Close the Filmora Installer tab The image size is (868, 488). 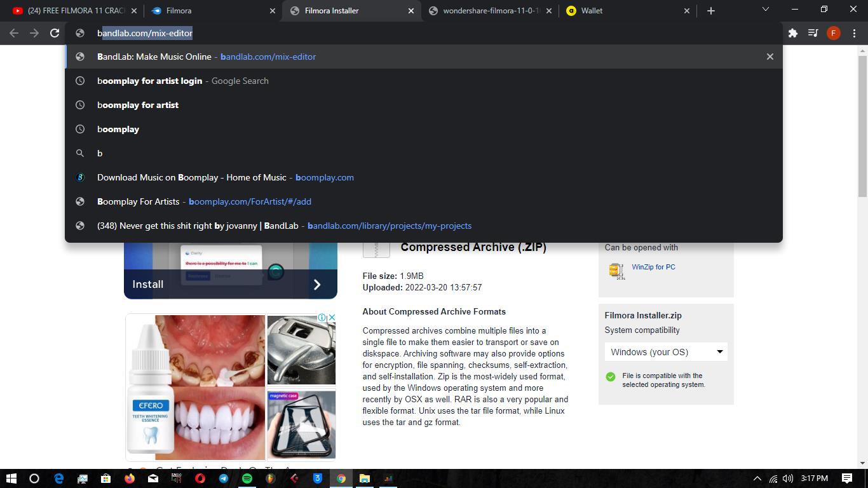[x=410, y=11]
